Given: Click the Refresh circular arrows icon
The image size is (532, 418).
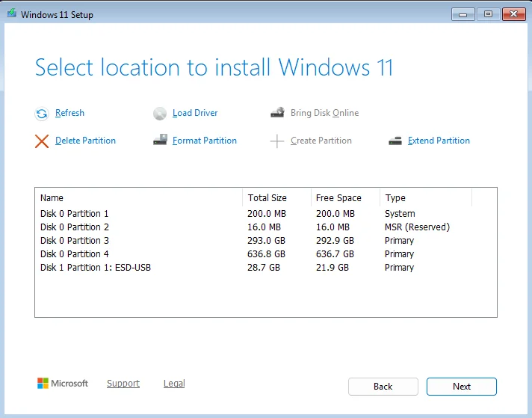Looking at the screenshot, I should (42, 114).
